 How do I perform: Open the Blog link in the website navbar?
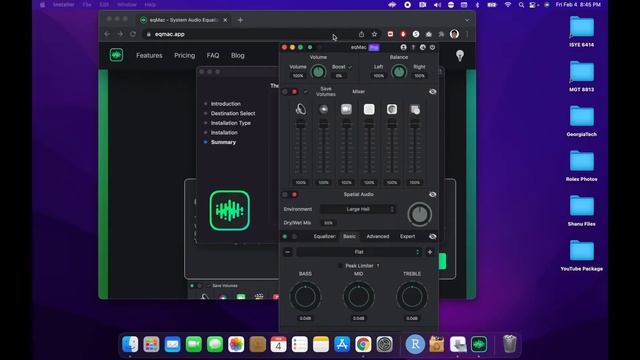tap(238, 56)
